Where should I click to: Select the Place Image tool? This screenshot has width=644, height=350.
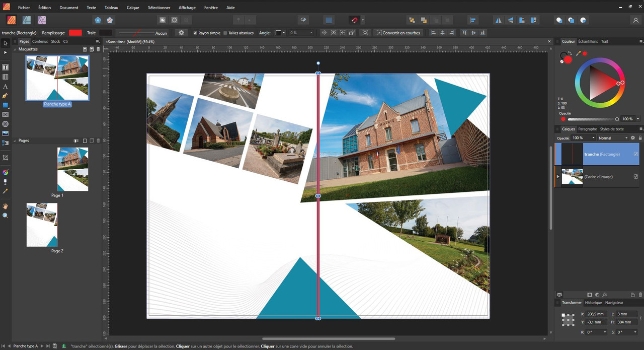(x=6, y=133)
